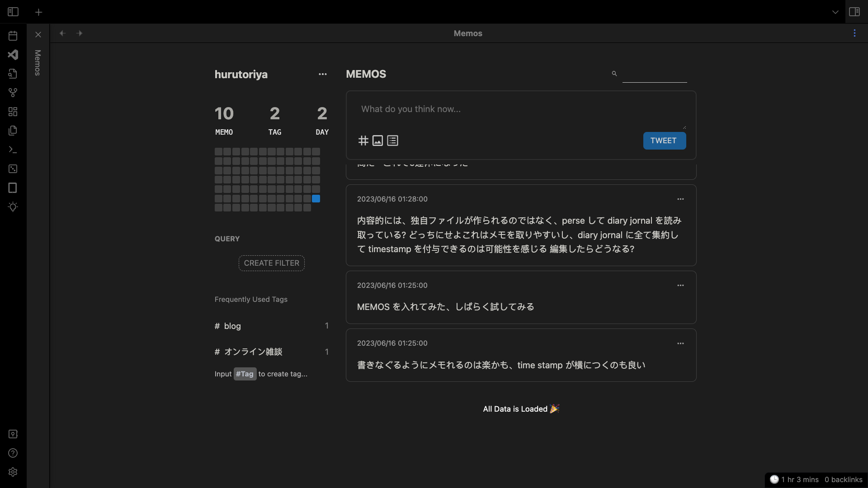Screen dimensions: 868x488
Task: Toggle the right sidebar panel
Action: [x=854, y=12]
